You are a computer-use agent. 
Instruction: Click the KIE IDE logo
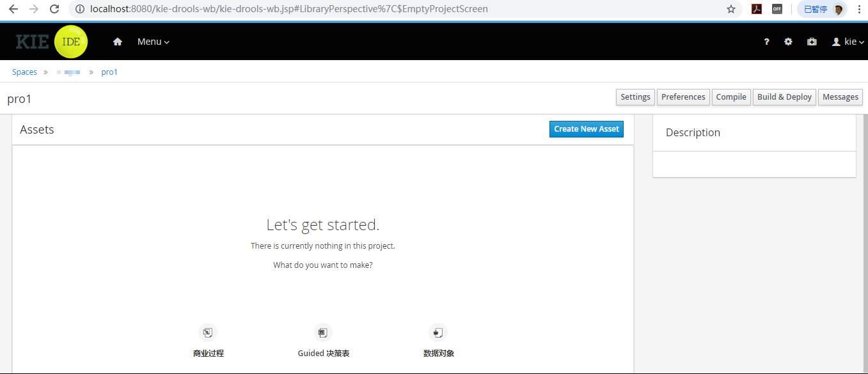point(52,42)
